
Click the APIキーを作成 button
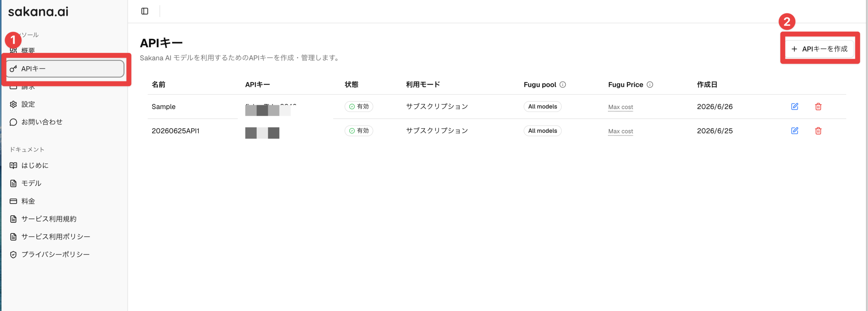pyautogui.click(x=820, y=49)
